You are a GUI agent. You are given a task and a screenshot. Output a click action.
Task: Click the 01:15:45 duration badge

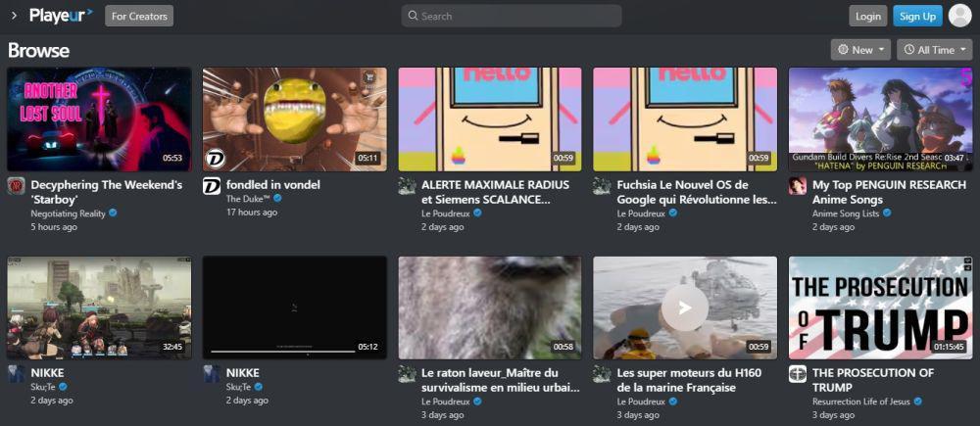[x=949, y=346]
